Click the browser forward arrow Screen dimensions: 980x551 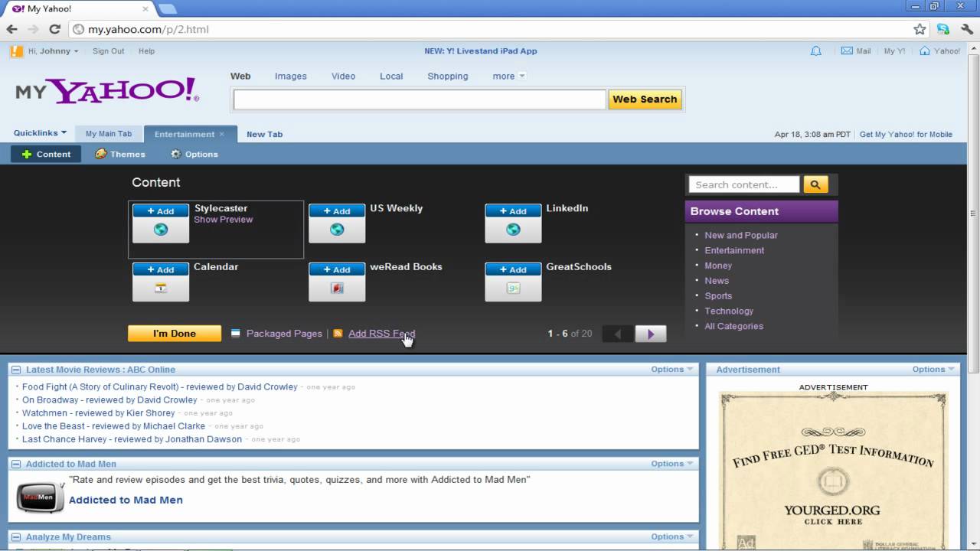(33, 29)
